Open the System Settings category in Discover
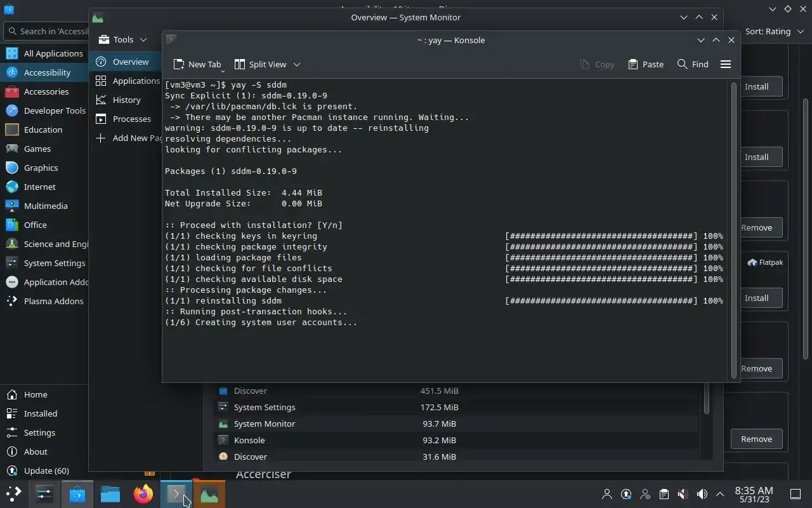 pyautogui.click(x=44, y=263)
